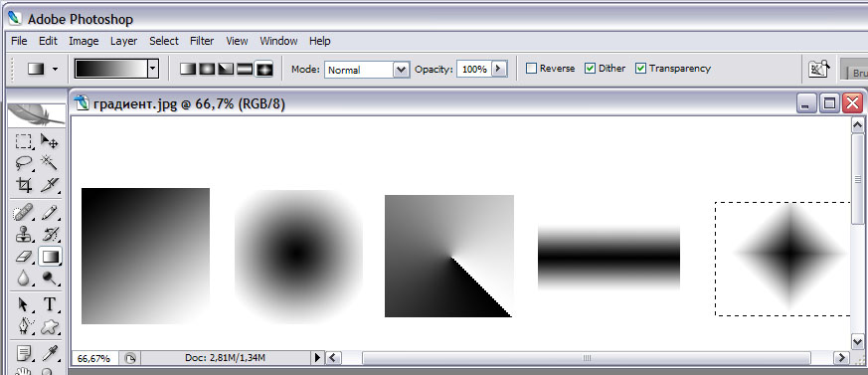Image resolution: width=868 pixels, height=375 pixels.
Task: Click the vertical scrollbar thumb
Action: point(857,179)
